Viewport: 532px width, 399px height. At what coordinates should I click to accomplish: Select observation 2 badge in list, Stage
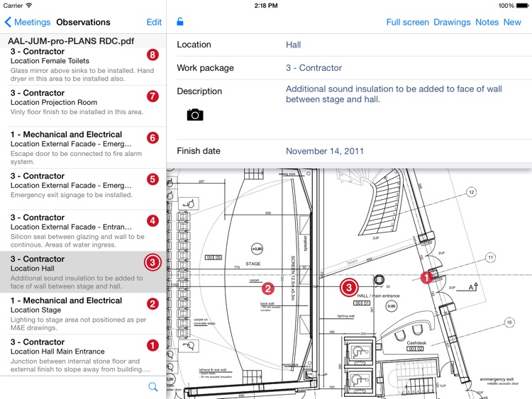point(153,304)
